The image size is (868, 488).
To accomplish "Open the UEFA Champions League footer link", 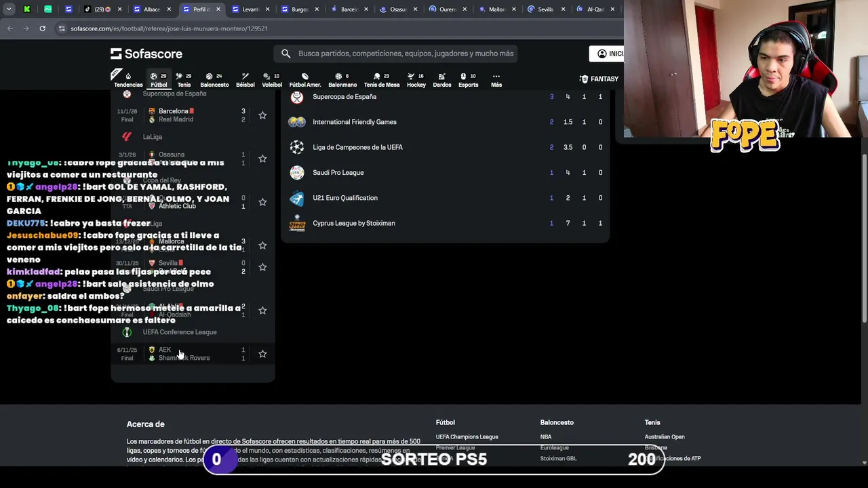I will tap(467, 437).
